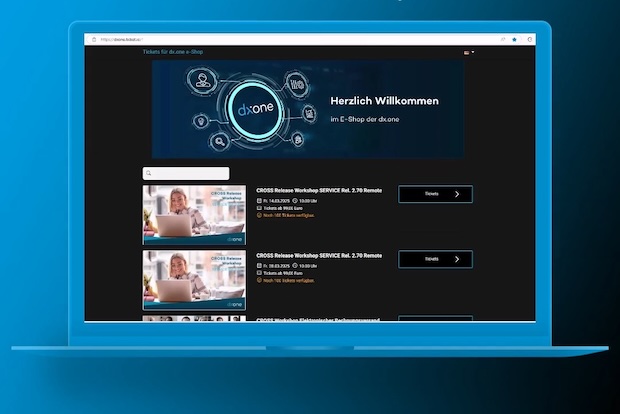Bookmark this page with the star icon
This screenshot has width=620, height=414.
pyautogui.click(x=515, y=39)
